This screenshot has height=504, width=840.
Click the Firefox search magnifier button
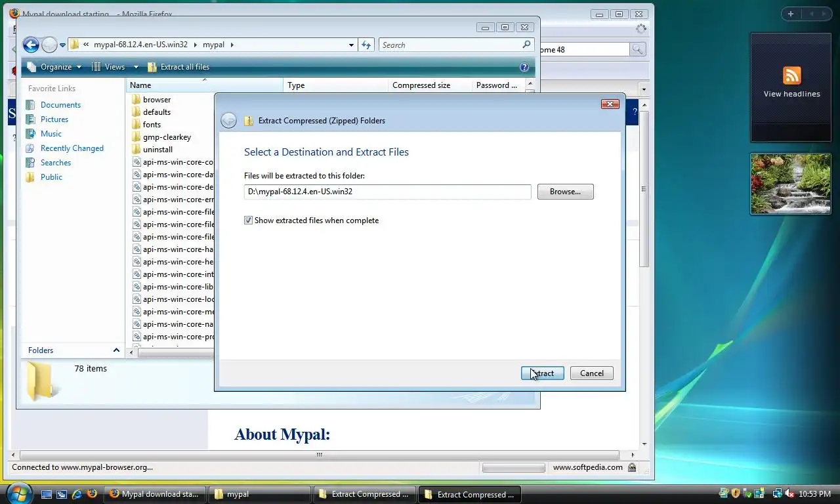pyautogui.click(x=637, y=49)
